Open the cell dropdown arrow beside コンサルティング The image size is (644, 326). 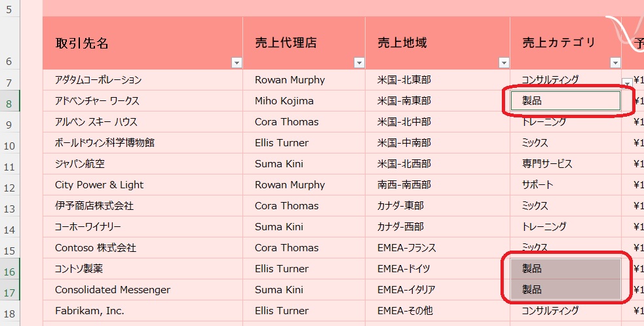[x=627, y=83]
